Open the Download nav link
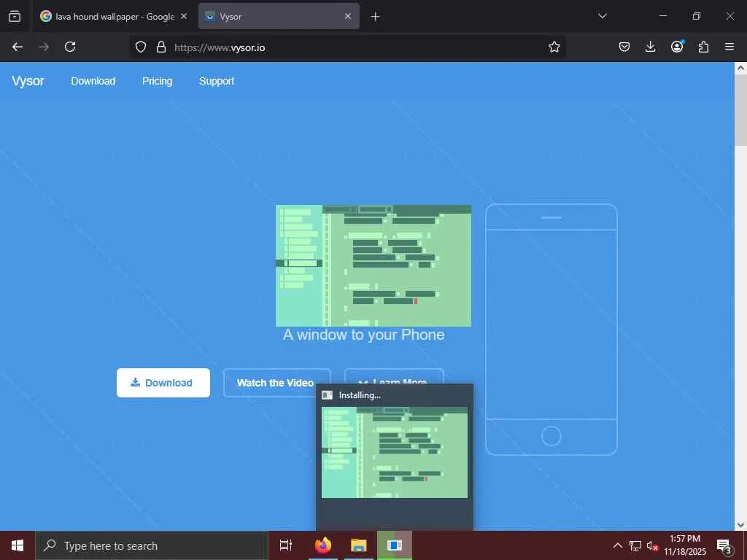The height and width of the screenshot is (560, 747). [93, 81]
